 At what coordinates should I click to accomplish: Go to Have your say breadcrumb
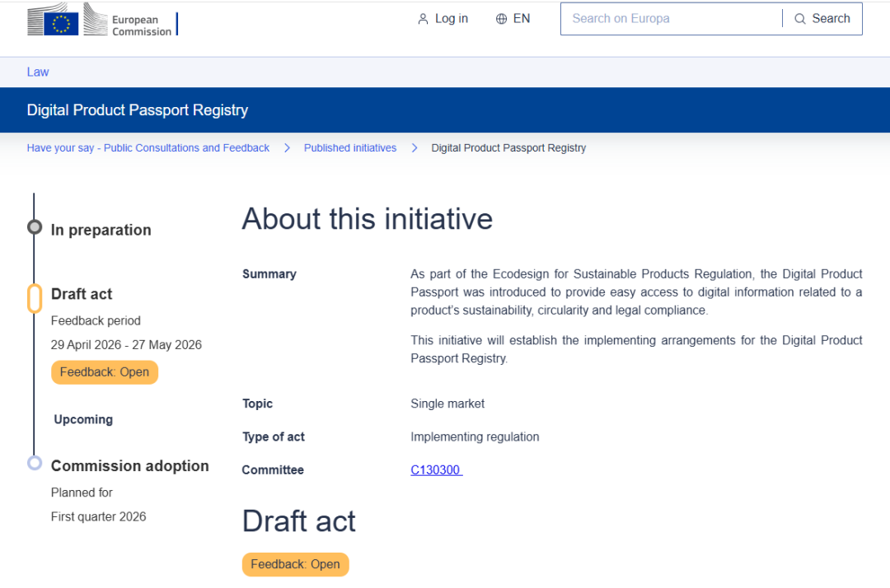pos(148,148)
